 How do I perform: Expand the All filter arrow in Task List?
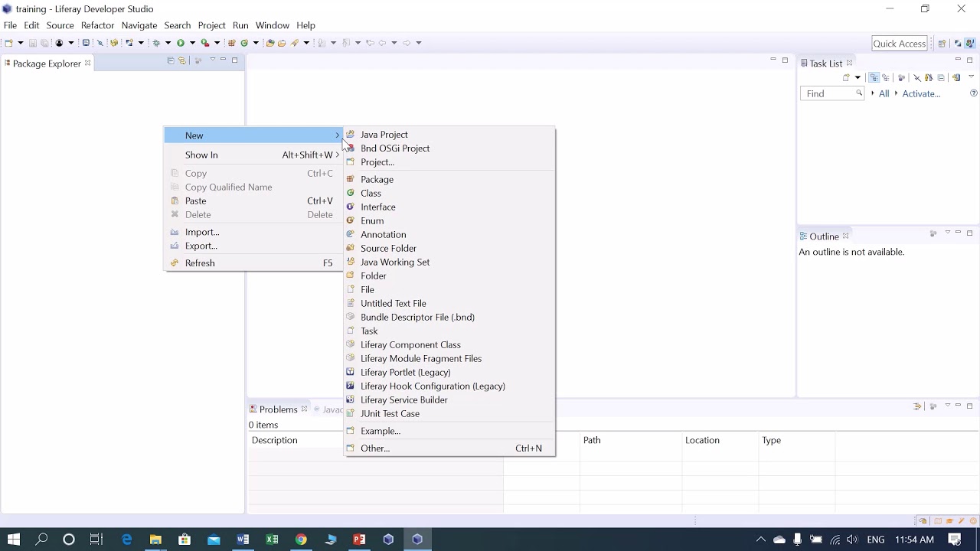click(x=873, y=93)
